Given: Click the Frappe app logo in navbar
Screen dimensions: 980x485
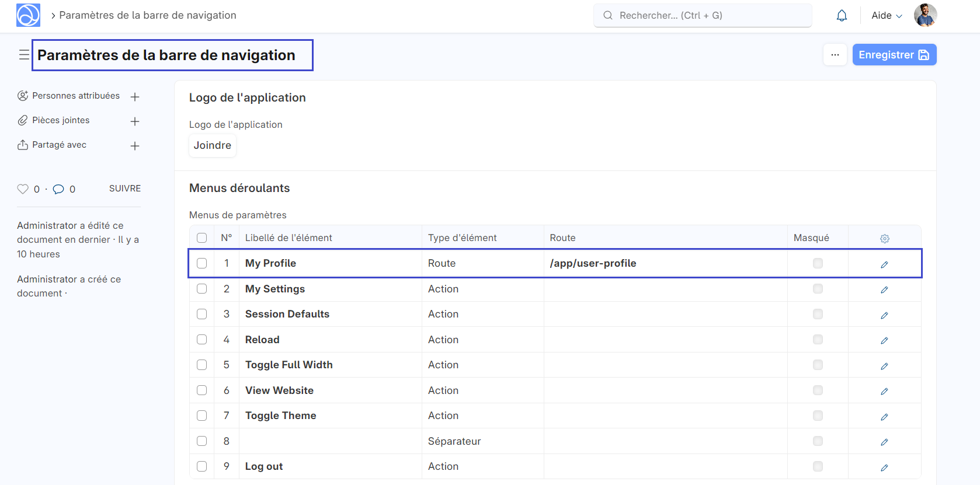Looking at the screenshot, I should tap(28, 15).
